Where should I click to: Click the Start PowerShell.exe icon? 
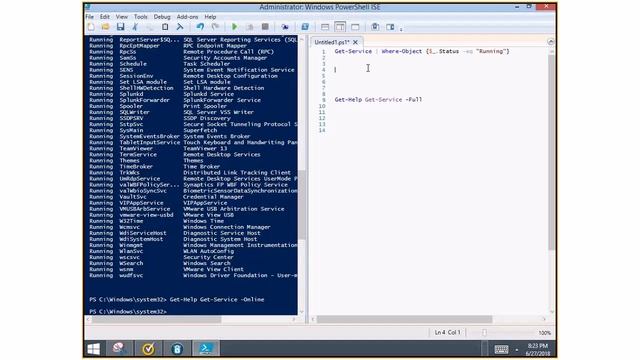click(305, 27)
